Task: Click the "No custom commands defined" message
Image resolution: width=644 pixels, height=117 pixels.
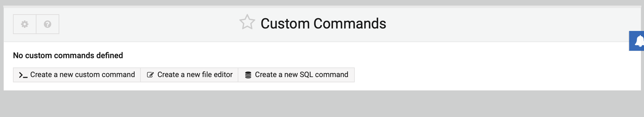Action: [x=68, y=55]
